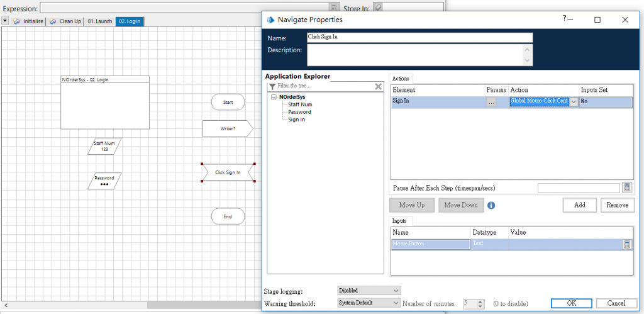The image size is (644, 314).
Task: Click the filter funnel icon in Application Explorer
Action: 272,86
